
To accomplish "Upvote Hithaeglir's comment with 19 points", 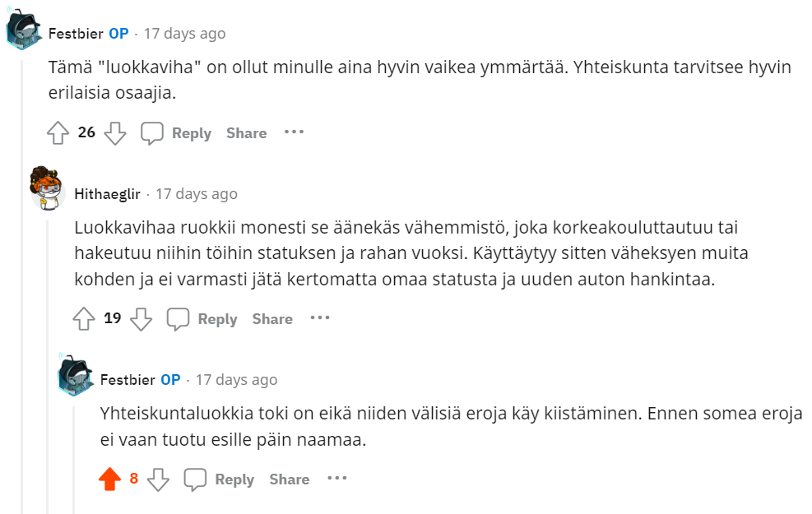I will coord(84,319).
